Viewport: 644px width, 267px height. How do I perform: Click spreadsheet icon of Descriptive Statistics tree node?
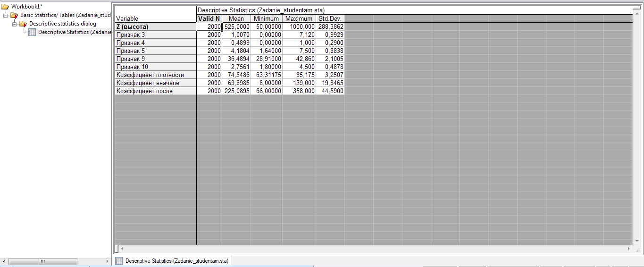click(x=32, y=32)
